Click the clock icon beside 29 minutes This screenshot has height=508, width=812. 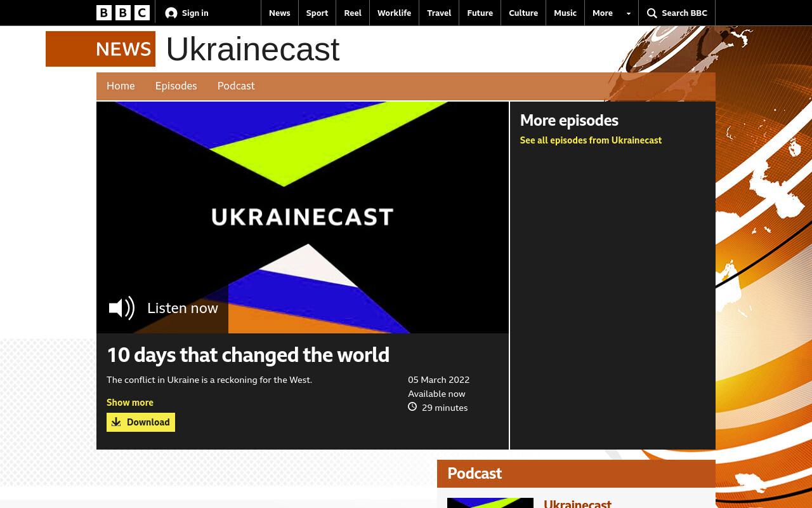click(x=412, y=407)
